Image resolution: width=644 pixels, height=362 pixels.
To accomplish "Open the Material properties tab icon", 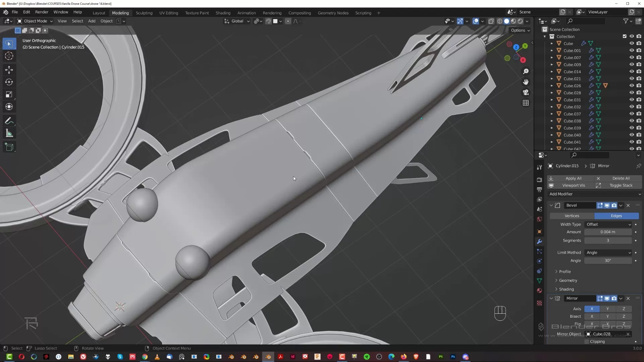I will (539, 291).
